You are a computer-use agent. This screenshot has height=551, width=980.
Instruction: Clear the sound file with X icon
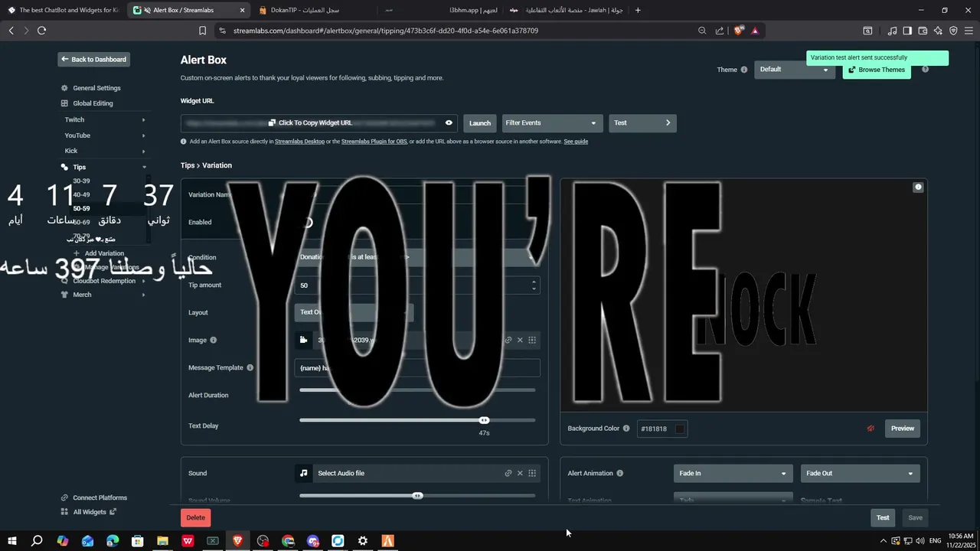(x=520, y=473)
